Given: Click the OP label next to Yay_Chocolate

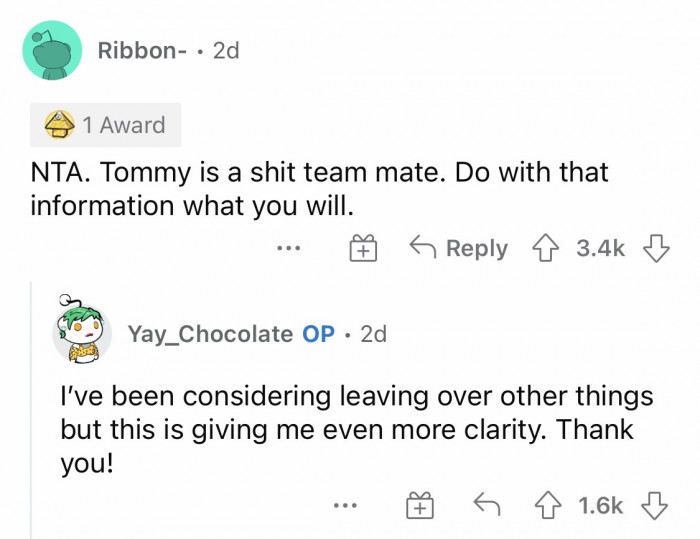Looking at the screenshot, I should [318, 333].
